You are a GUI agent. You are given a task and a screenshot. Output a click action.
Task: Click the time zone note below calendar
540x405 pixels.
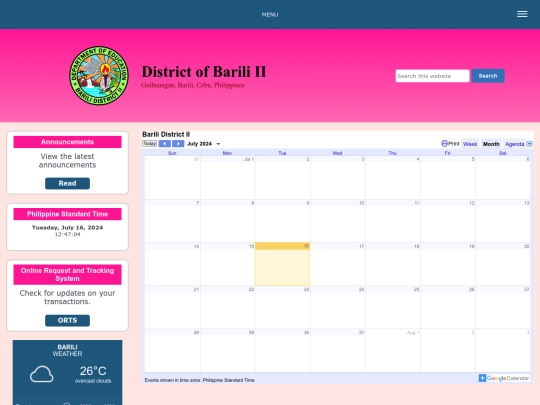coord(199,380)
